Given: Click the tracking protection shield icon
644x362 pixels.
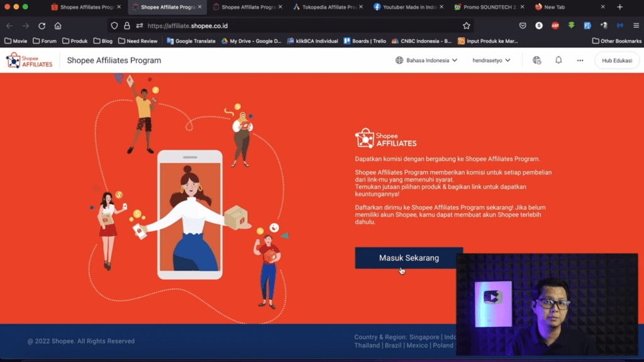Looking at the screenshot, I should point(114,26).
